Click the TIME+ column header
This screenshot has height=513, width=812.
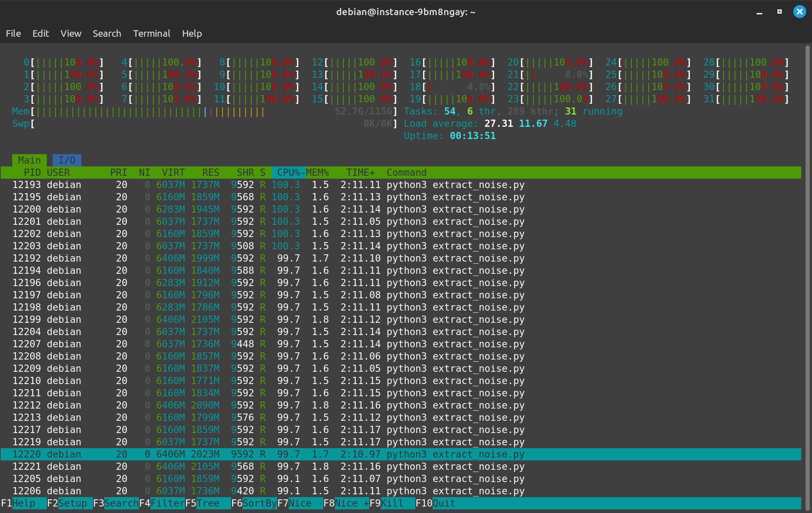[360, 173]
